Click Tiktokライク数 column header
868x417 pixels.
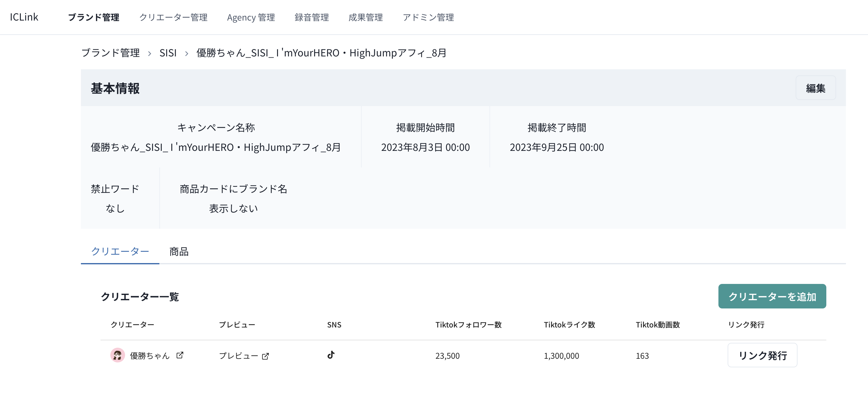click(569, 325)
